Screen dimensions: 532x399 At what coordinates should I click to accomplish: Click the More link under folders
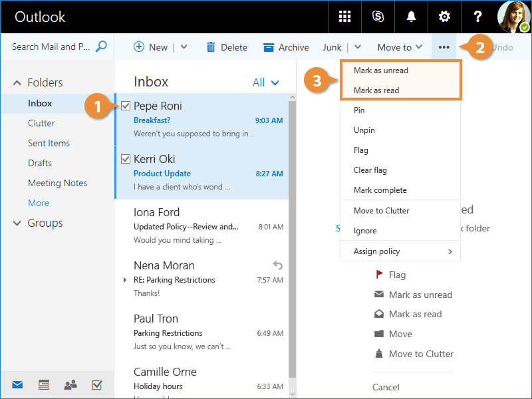39,203
